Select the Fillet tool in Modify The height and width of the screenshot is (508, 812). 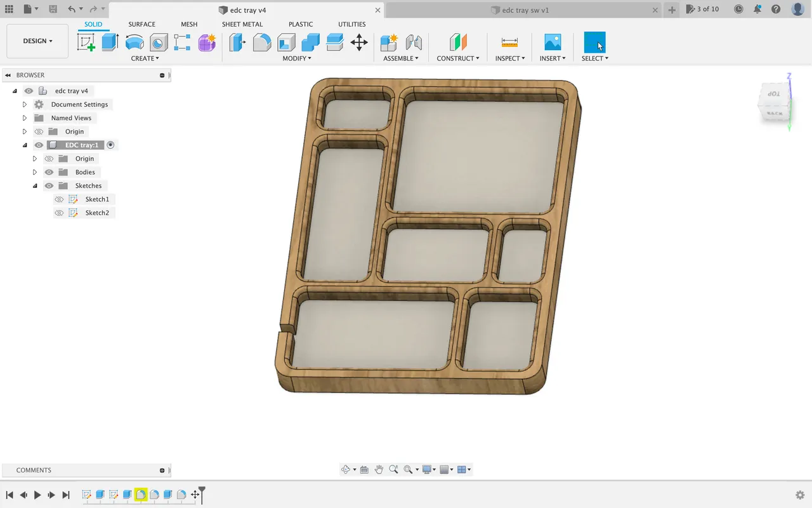click(262, 42)
